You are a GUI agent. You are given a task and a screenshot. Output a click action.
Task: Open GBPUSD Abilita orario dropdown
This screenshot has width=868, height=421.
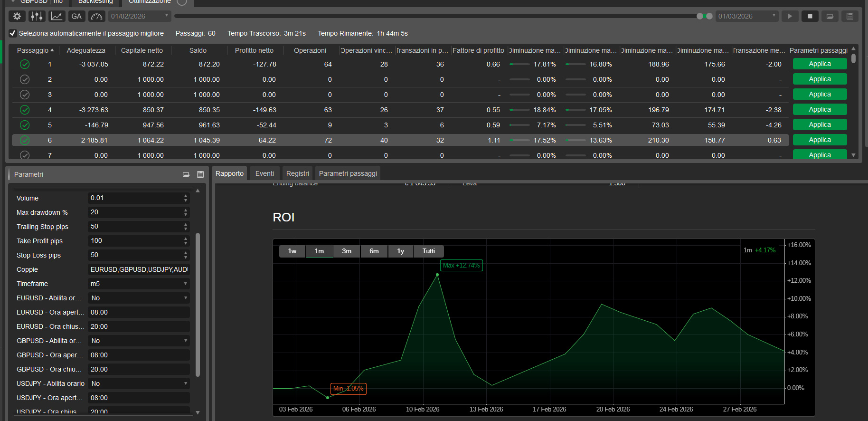139,341
